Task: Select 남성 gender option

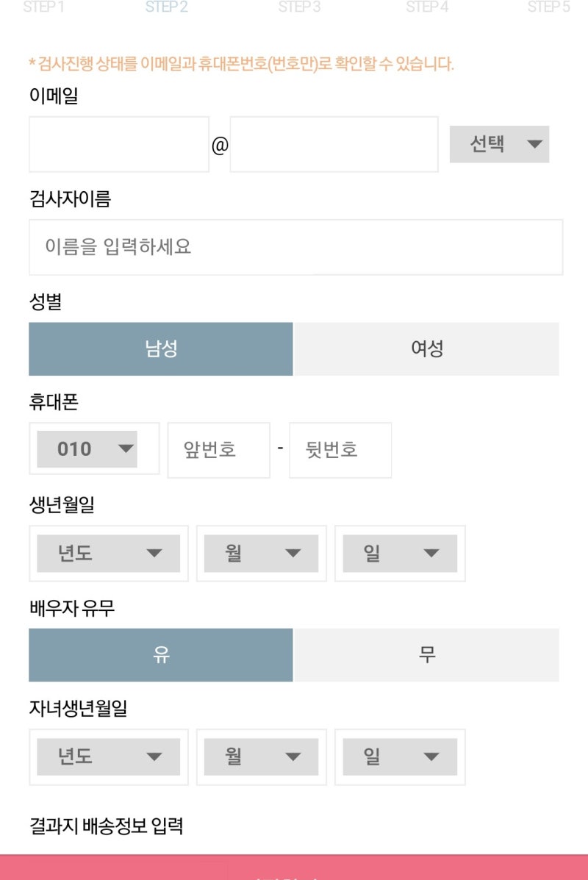Action: point(160,348)
